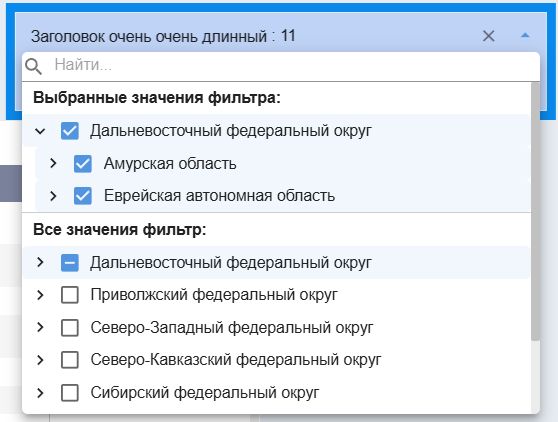
Task: Expand Приволжский федеральный округ chevron
Action: (40, 295)
